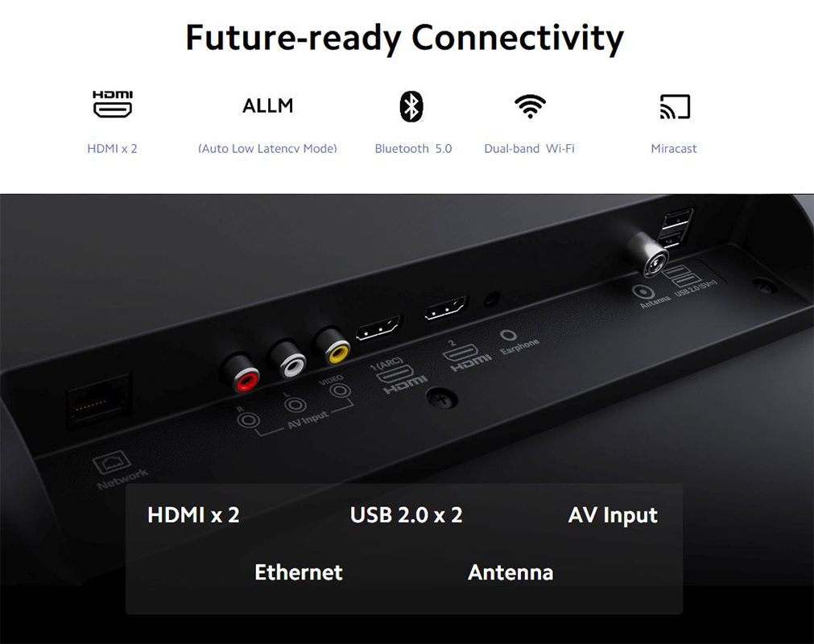Click the Dual-band Wi-Fi caption
Viewport: 814px width, 644px height.
[x=530, y=148]
